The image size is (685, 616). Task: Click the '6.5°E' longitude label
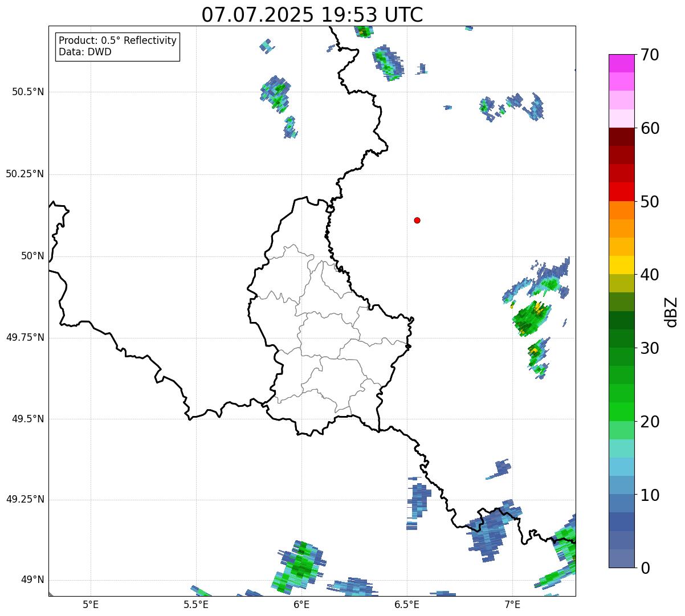(x=407, y=604)
